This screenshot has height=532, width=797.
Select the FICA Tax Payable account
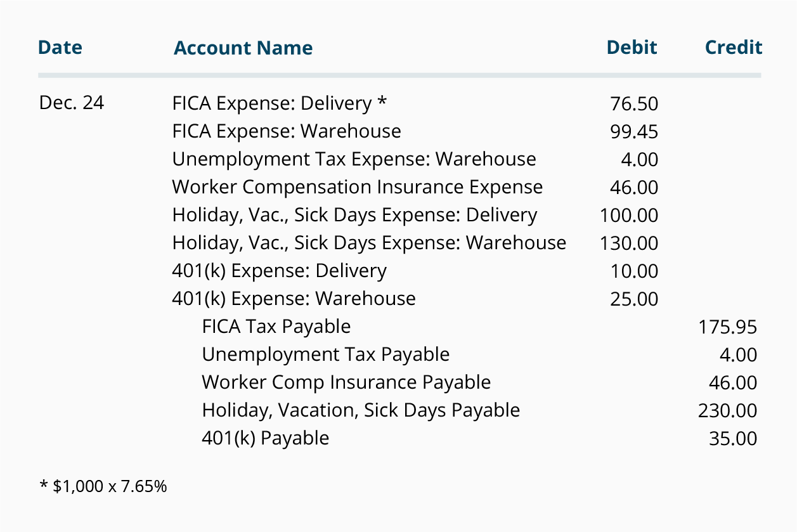276,327
